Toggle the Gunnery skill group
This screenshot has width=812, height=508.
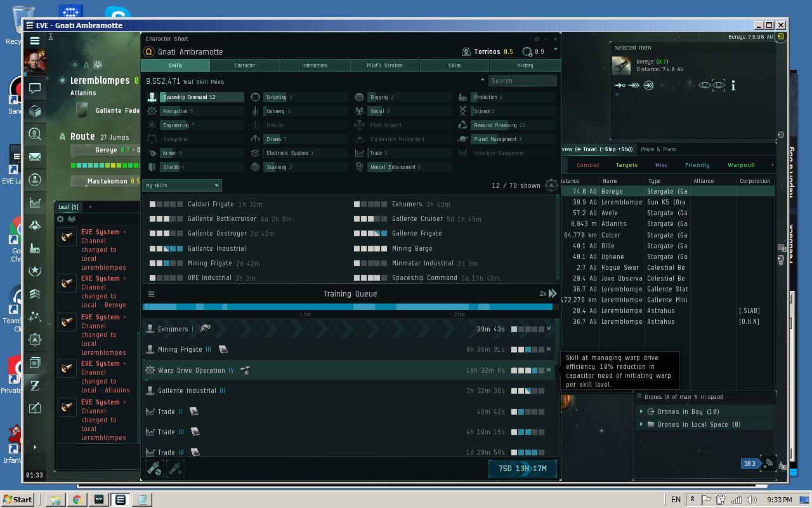(x=299, y=111)
